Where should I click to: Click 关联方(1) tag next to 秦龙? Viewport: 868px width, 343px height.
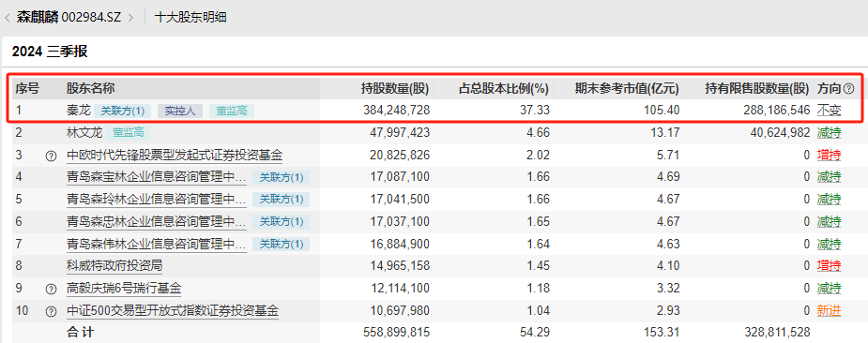[122, 111]
